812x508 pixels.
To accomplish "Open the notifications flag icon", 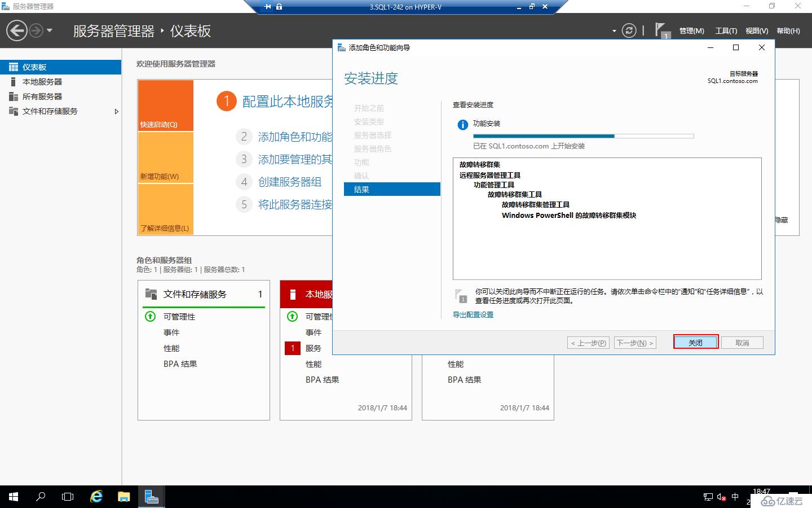I will 662,30.
